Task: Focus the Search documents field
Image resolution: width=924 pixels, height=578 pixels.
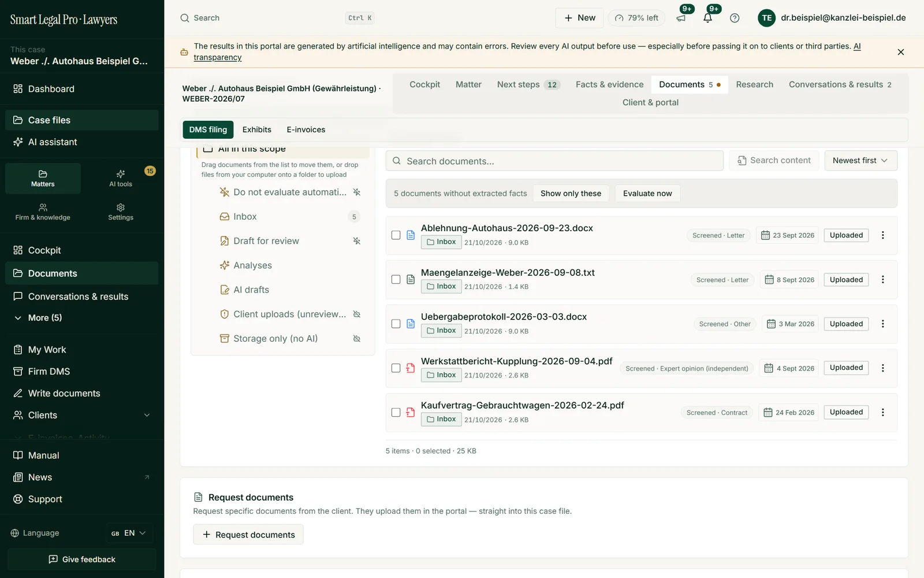Action: pyautogui.click(x=554, y=161)
